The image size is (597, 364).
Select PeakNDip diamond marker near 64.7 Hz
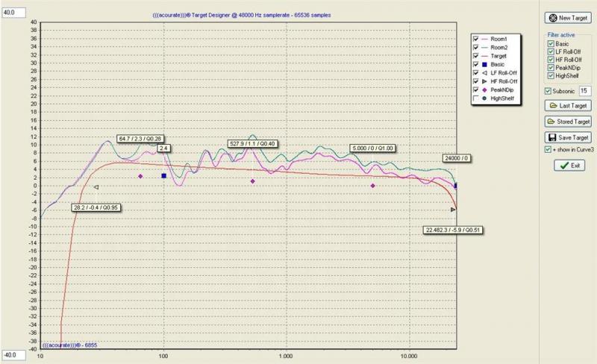140,176
